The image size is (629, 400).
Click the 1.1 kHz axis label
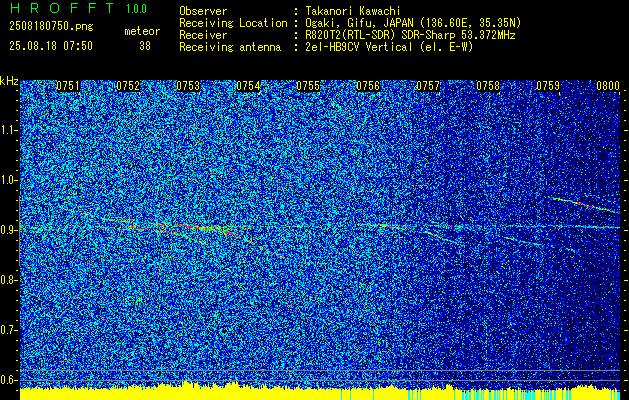pos(9,130)
